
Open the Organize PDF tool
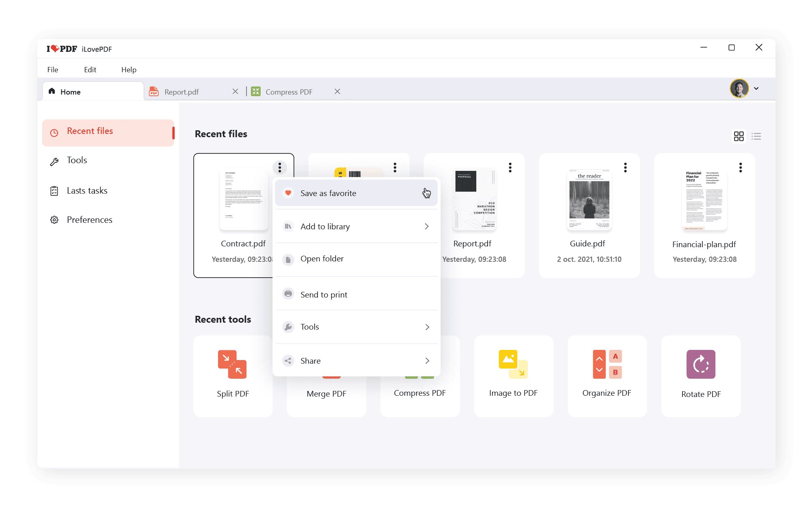click(607, 364)
